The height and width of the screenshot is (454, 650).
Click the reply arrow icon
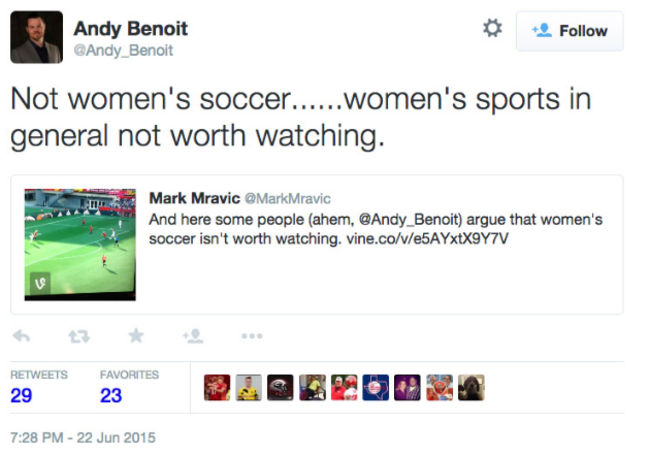pos(21,335)
